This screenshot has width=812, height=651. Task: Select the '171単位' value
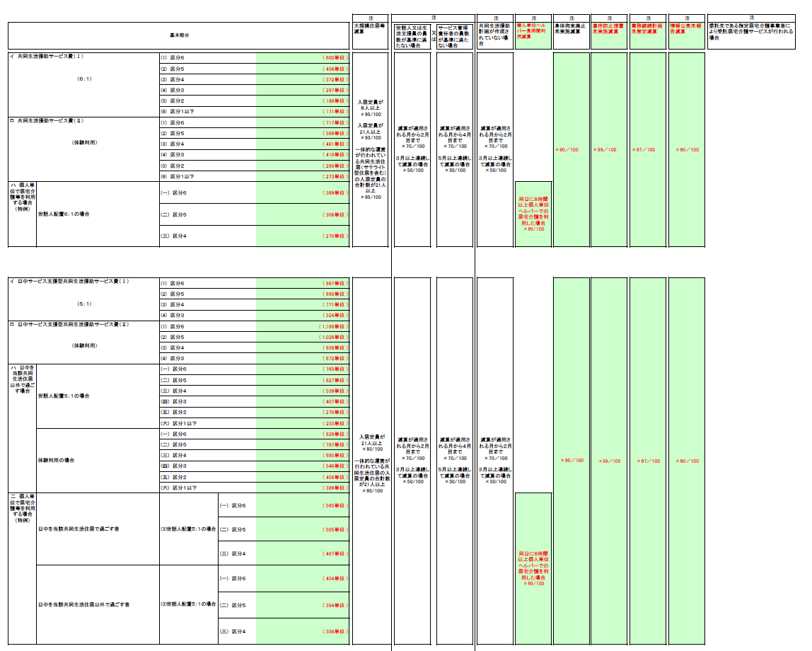335,111
